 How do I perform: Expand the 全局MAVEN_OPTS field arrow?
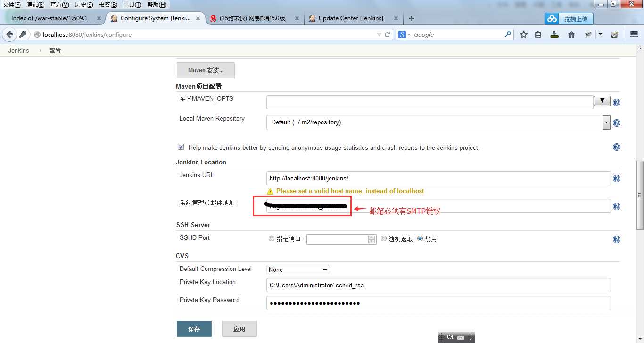602,100
